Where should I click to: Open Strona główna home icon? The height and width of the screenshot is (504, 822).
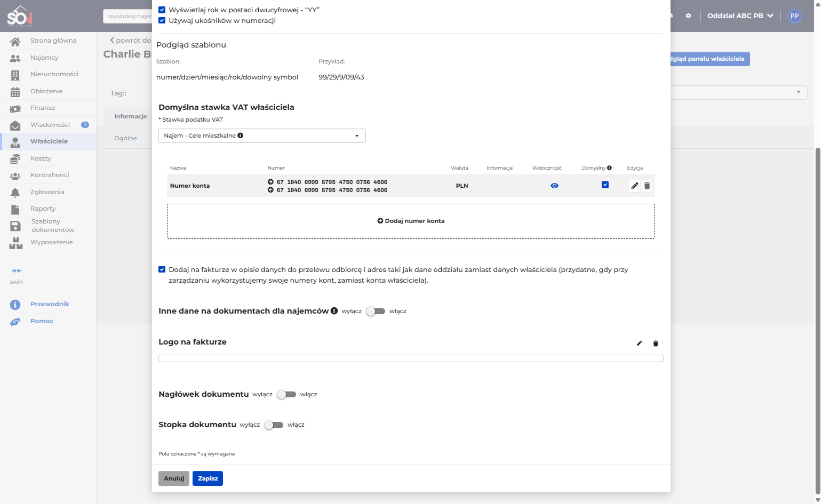[x=15, y=41]
